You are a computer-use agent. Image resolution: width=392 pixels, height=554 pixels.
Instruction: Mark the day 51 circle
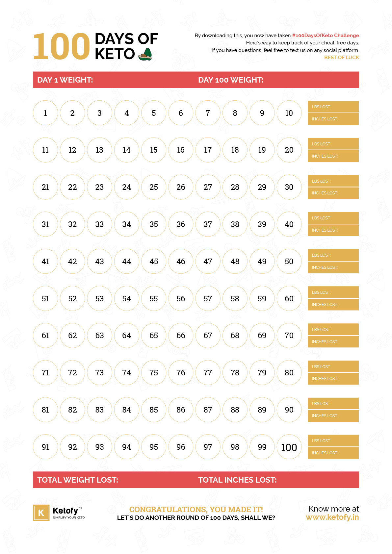(x=45, y=299)
